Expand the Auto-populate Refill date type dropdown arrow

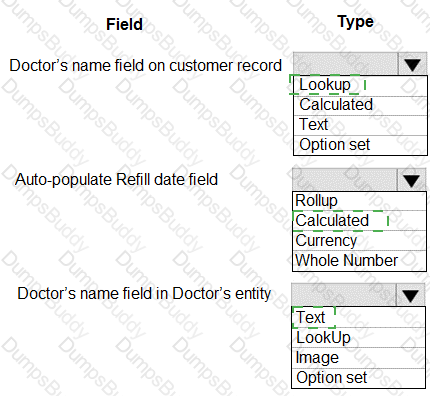(x=411, y=180)
